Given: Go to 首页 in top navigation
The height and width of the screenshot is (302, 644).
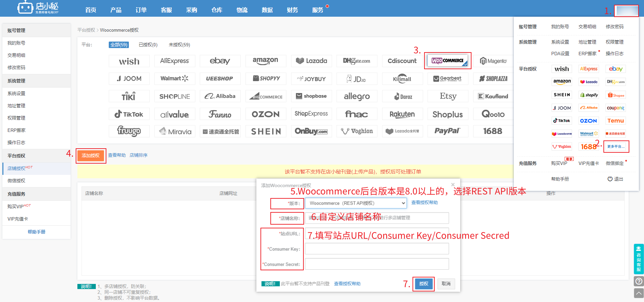Looking at the screenshot, I should point(91,10).
